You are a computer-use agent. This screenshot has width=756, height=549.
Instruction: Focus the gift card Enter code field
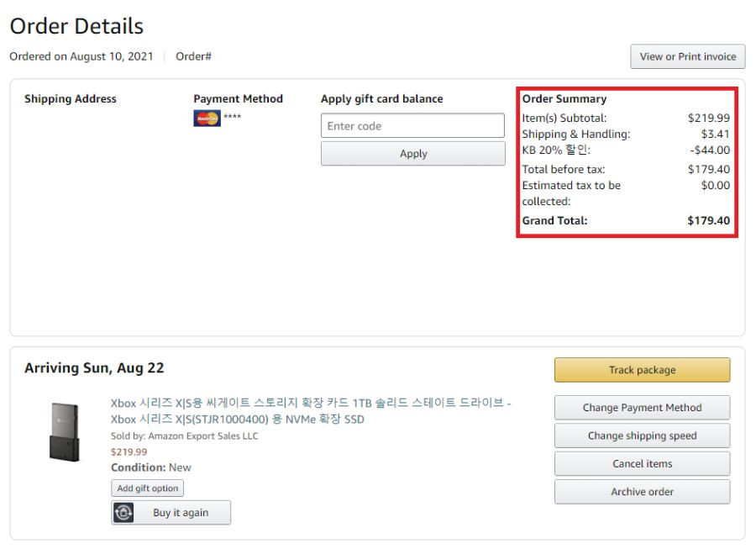[412, 125]
